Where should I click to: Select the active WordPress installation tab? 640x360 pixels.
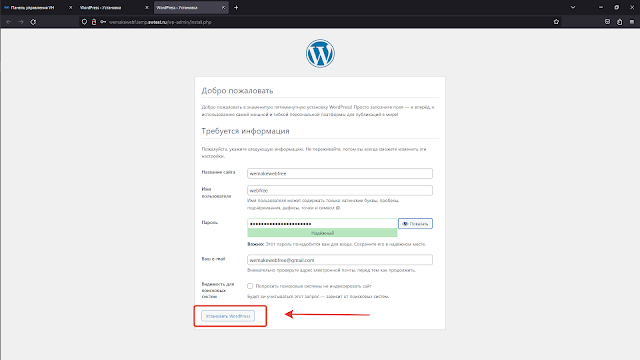coord(191,7)
